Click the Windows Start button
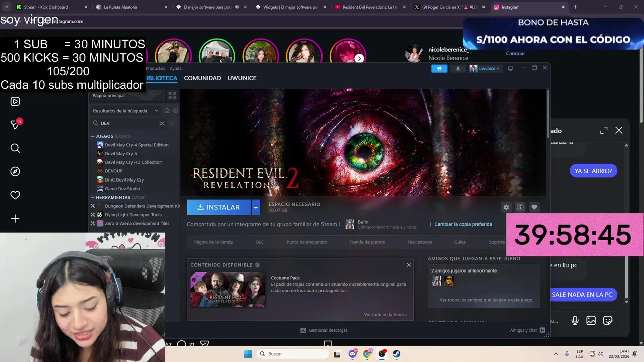This screenshot has height=362, width=644. click(248, 354)
